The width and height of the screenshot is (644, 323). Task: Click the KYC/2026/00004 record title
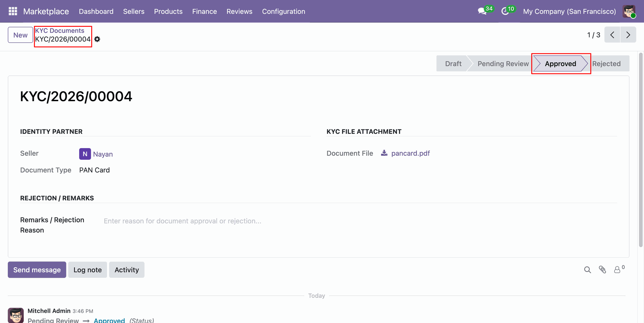(76, 96)
